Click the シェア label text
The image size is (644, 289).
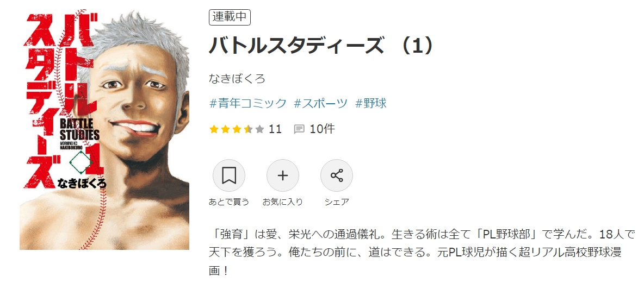336,202
